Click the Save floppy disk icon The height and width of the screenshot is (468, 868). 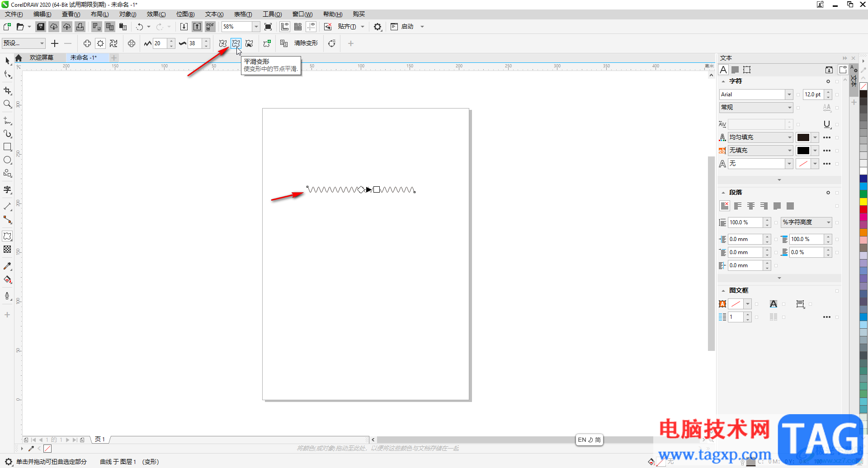(x=41, y=27)
